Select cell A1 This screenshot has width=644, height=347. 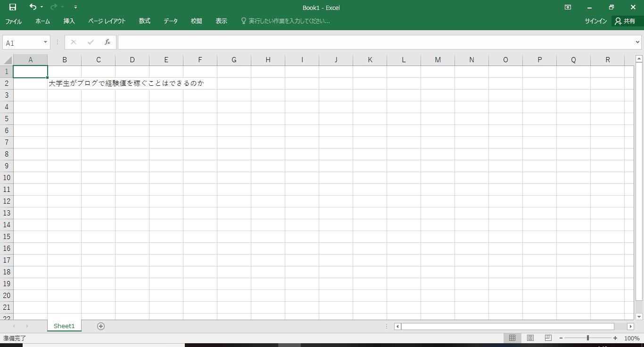[31, 72]
